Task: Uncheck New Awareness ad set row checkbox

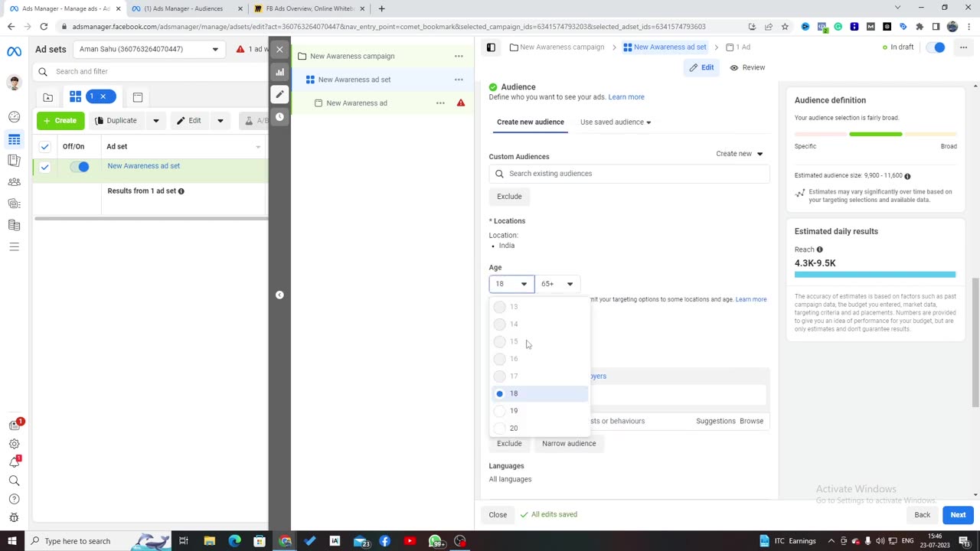Action: (44, 167)
